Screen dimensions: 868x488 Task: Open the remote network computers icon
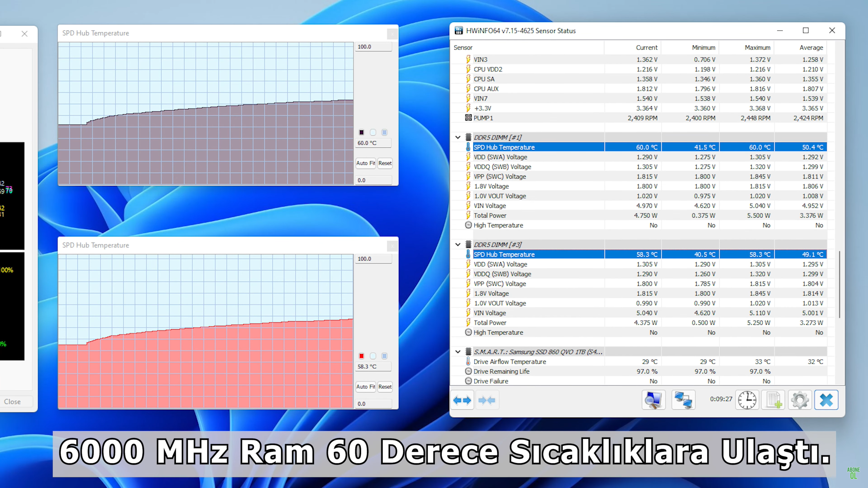coord(683,400)
